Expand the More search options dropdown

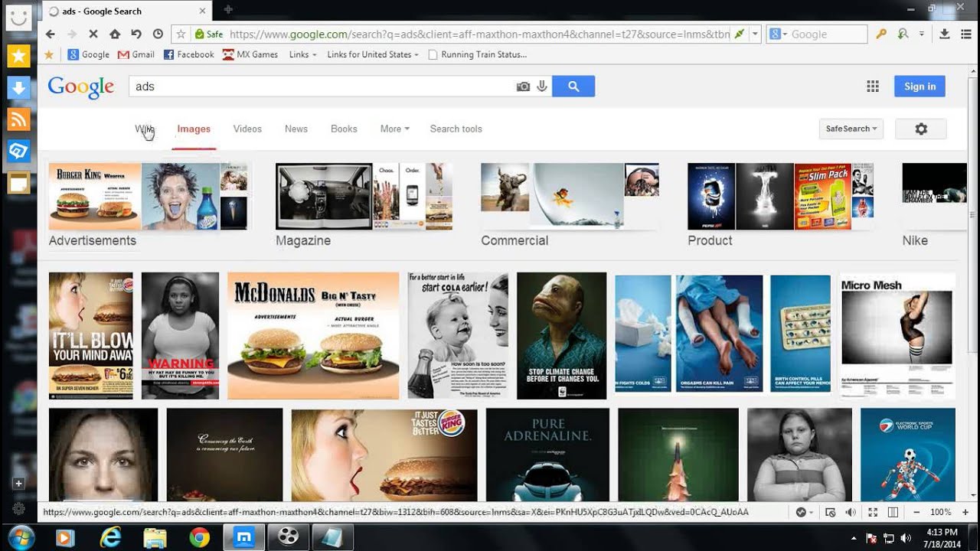[x=395, y=129]
